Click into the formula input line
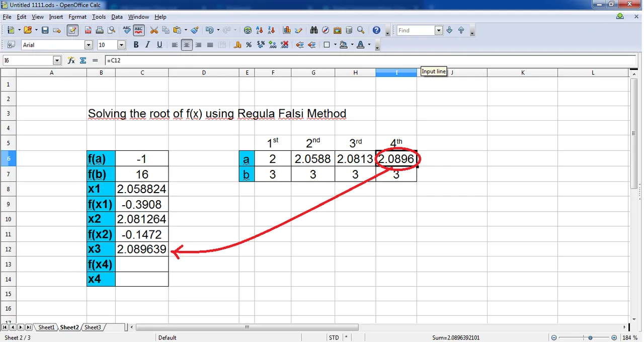 [370, 60]
